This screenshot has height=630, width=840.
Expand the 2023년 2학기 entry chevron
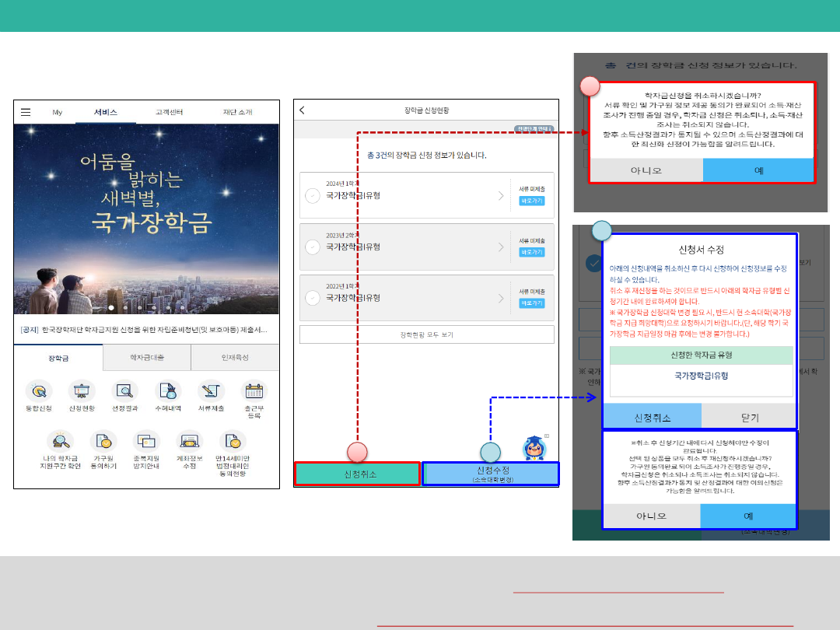click(x=501, y=247)
